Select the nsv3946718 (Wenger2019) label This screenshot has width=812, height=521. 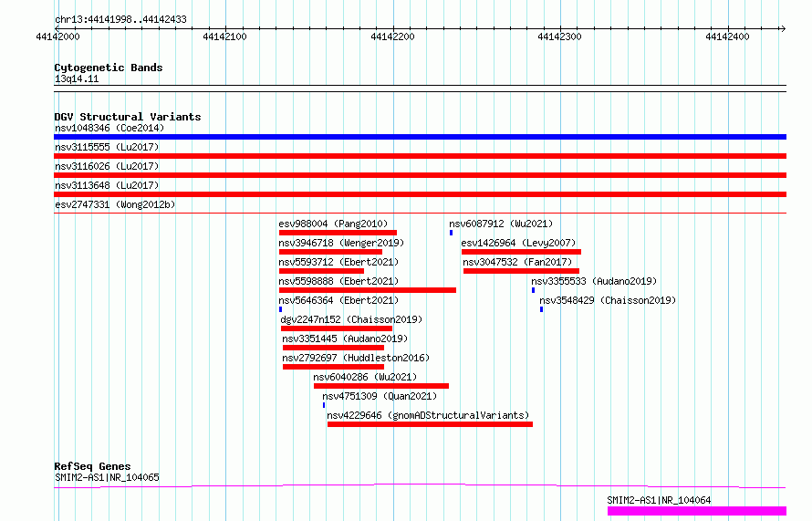point(341,243)
